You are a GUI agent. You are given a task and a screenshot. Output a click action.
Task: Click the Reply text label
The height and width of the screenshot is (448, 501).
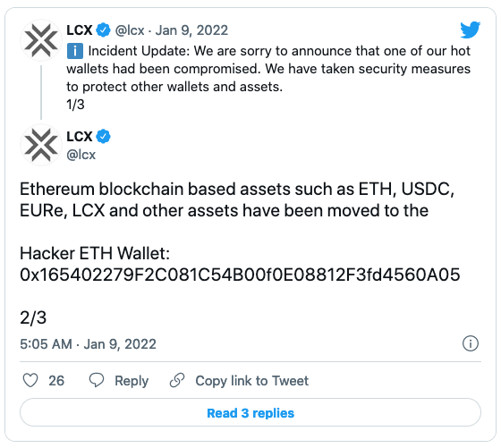(132, 381)
